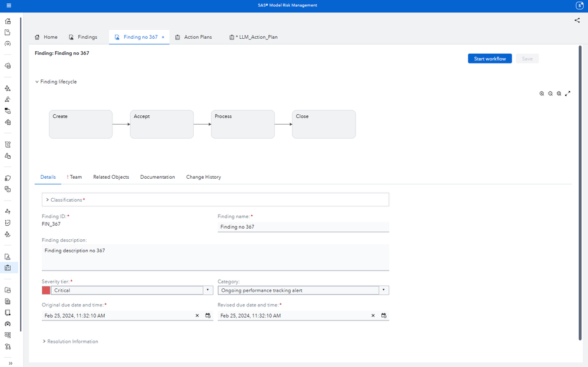Open the calendar picker for Revised due date

click(384, 316)
